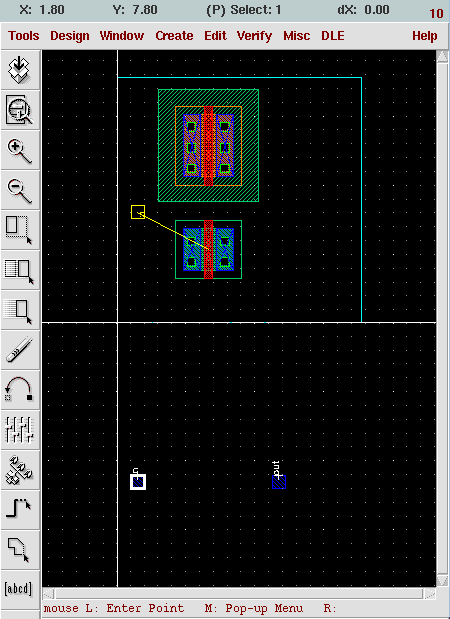Screen dimensions: 450x619
Task: Select the blue output pin square
Action: tap(279, 482)
